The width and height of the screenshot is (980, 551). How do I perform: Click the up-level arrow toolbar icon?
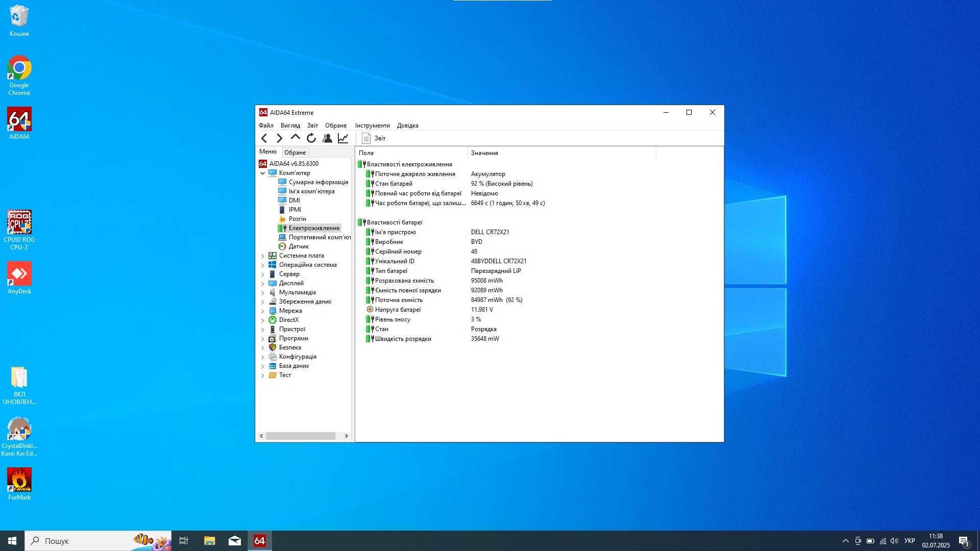pos(295,138)
